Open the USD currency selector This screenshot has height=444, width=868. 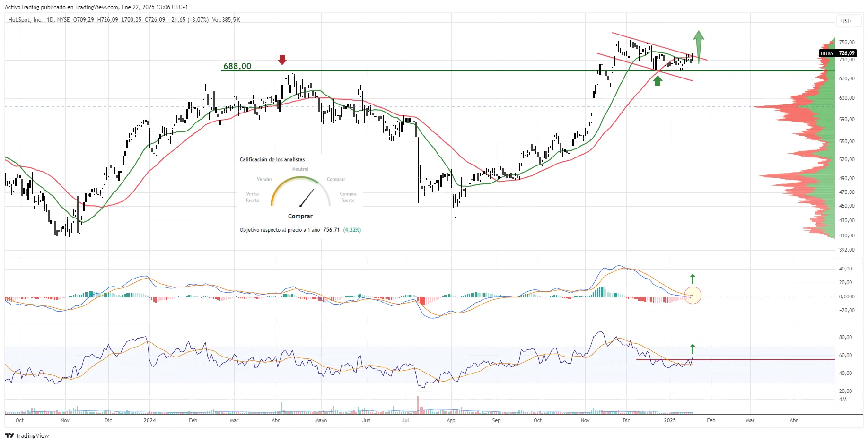[x=846, y=21]
